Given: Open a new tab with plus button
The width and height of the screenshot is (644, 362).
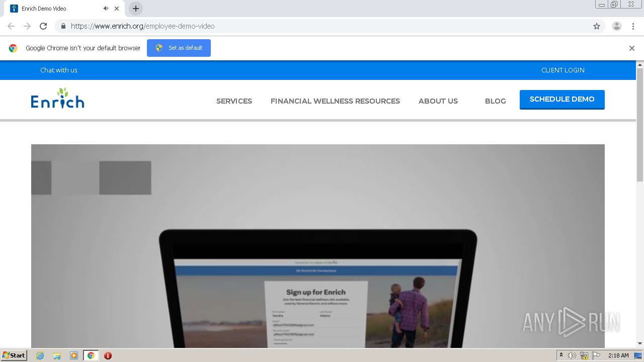Looking at the screenshot, I should pyautogui.click(x=136, y=9).
